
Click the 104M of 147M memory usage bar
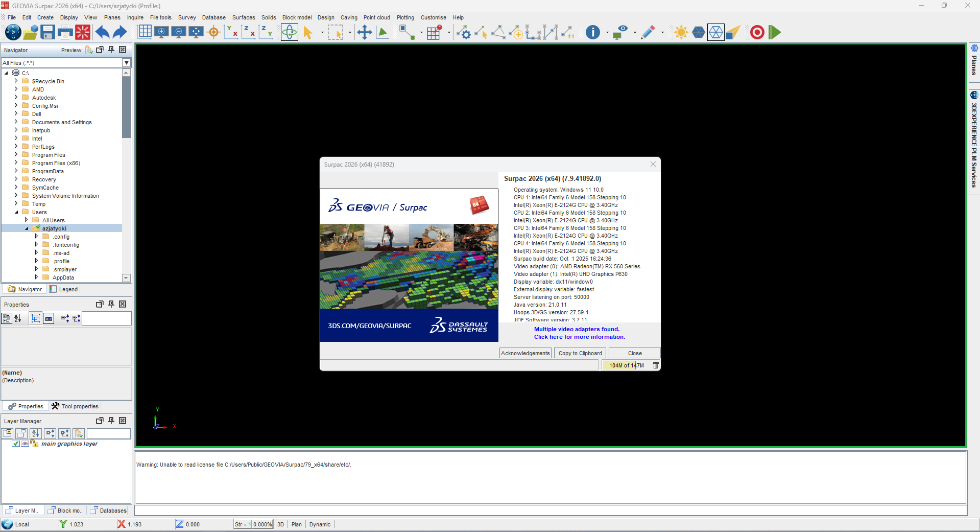(x=627, y=365)
